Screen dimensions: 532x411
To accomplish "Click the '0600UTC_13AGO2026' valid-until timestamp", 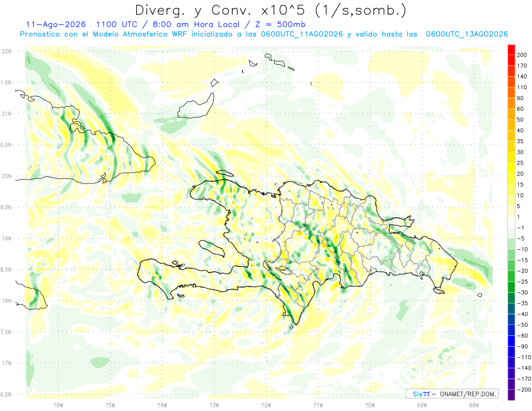I will tap(467, 34).
